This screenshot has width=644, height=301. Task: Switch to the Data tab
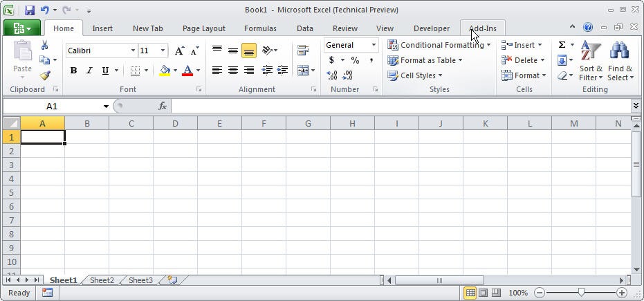point(305,28)
